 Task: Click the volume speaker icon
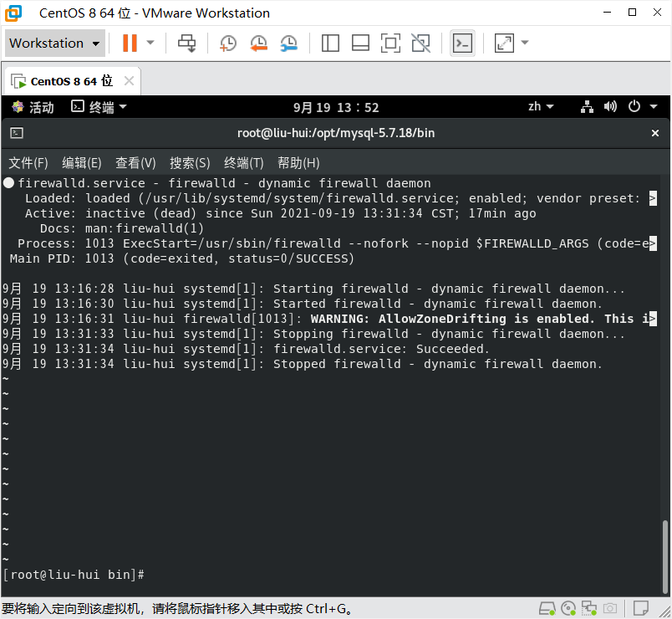[x=610, y=106]
